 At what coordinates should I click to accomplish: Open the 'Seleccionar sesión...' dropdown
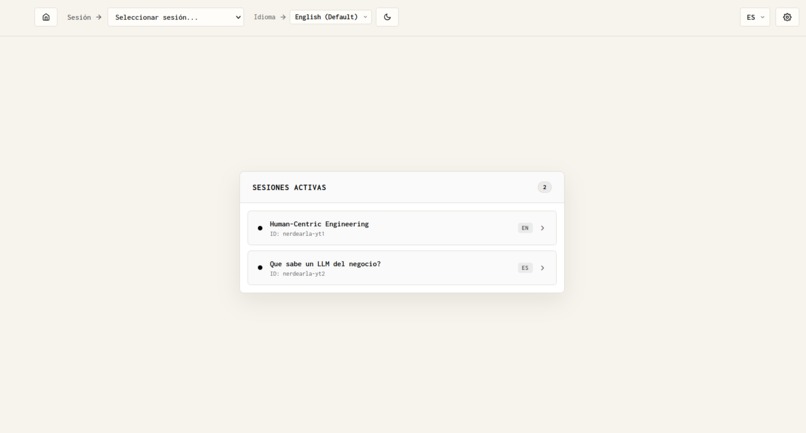(x=176, y=17)
